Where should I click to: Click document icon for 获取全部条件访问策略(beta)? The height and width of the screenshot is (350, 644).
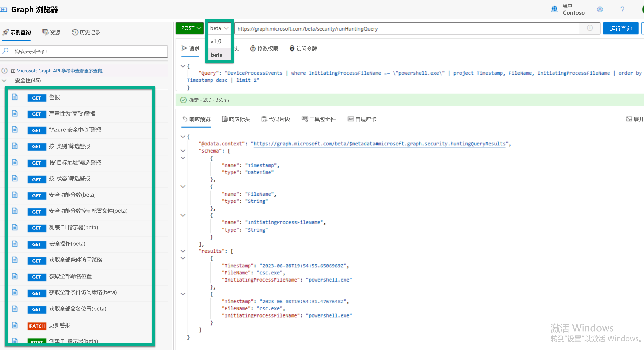click(15, 292)
